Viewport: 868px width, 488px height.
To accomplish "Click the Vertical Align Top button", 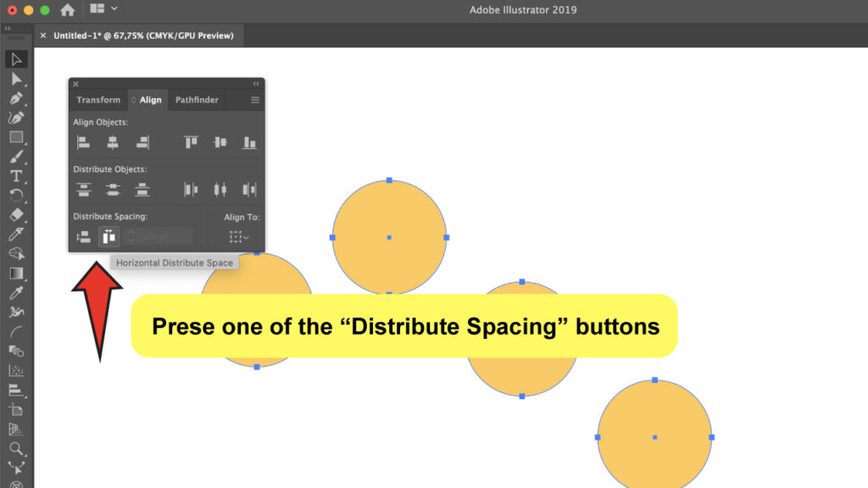I will [189, 141].
